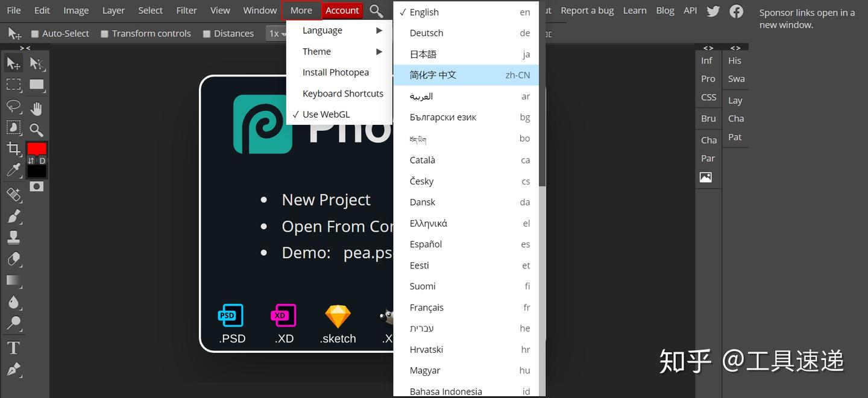Select the Spot Healing Brush tool
This screenshot has width=868, height=398.
(13, 194)
